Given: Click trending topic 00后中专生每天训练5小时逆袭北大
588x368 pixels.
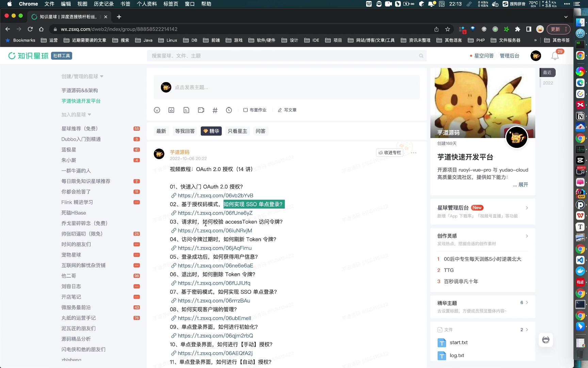Looking at the screenshot, I should [x=483, y=259].
